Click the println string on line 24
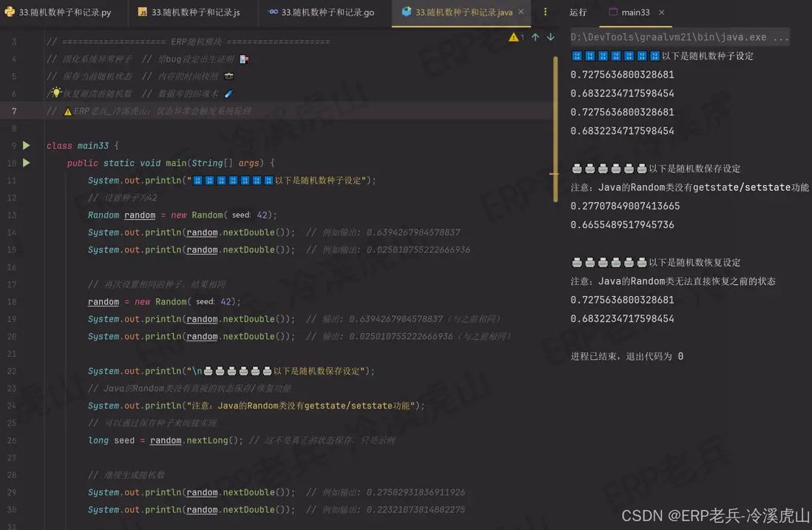812x530 pixels. tap(301, 406)
